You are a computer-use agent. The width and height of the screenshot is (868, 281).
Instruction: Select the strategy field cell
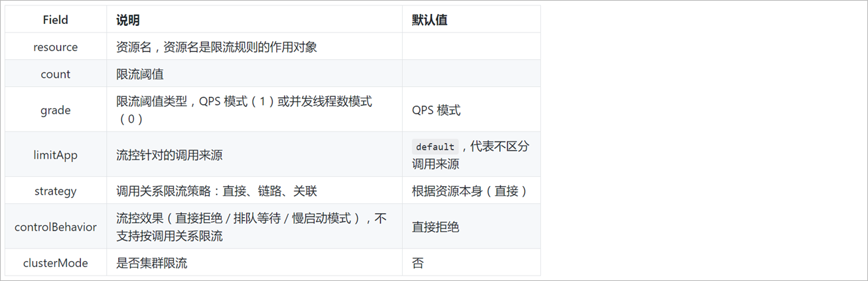point(56,191)
